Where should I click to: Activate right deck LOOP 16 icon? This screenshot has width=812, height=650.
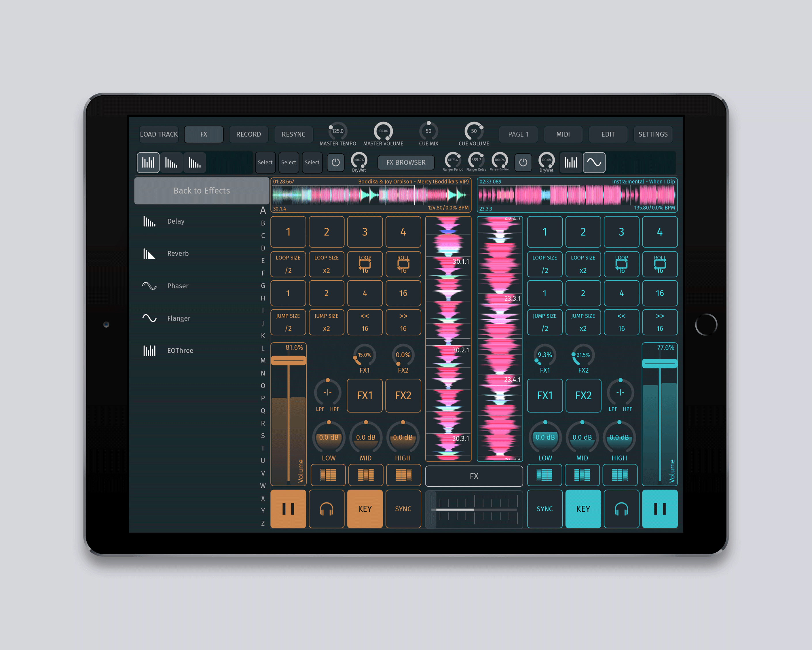point(621,264)
